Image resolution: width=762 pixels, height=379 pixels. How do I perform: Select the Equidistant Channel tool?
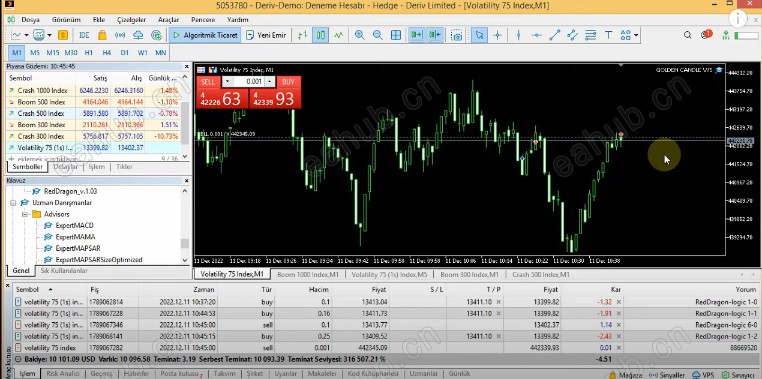pos(572,35)
